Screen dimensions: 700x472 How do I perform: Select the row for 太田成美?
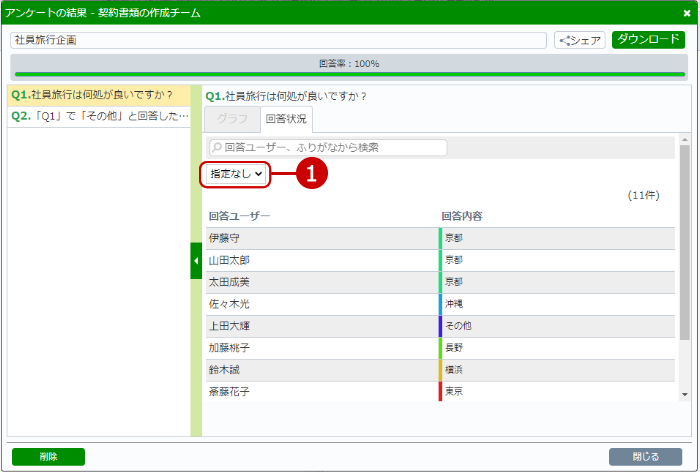tap(440, 282)
